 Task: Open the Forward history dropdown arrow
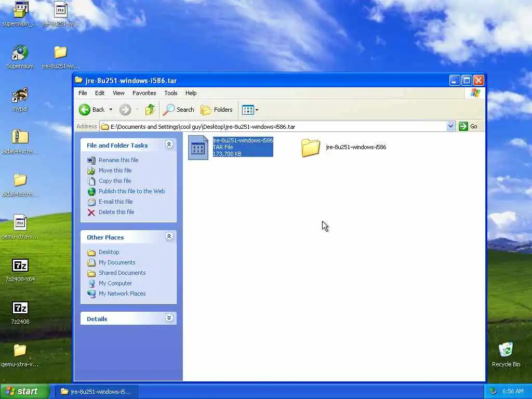[137, 110]
